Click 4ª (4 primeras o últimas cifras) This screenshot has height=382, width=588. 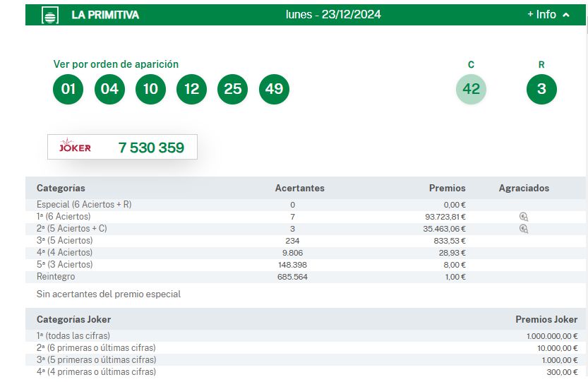click(x=96, y=372)
